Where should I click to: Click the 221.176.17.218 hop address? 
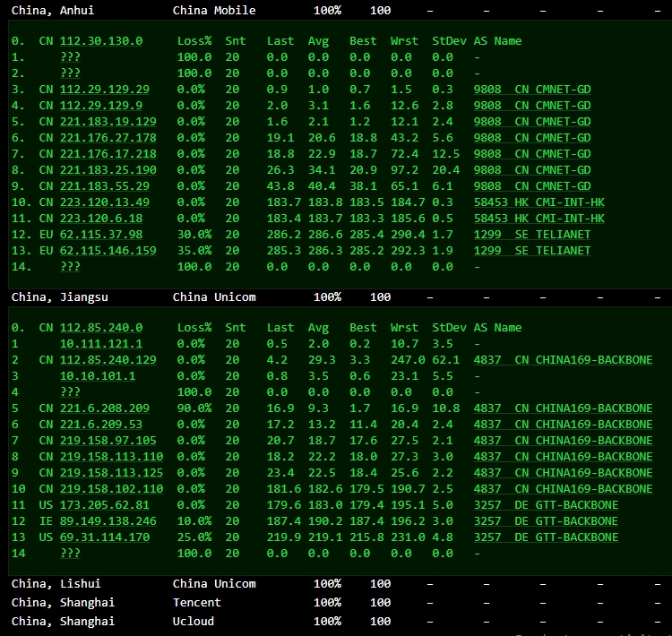point(108,154)
